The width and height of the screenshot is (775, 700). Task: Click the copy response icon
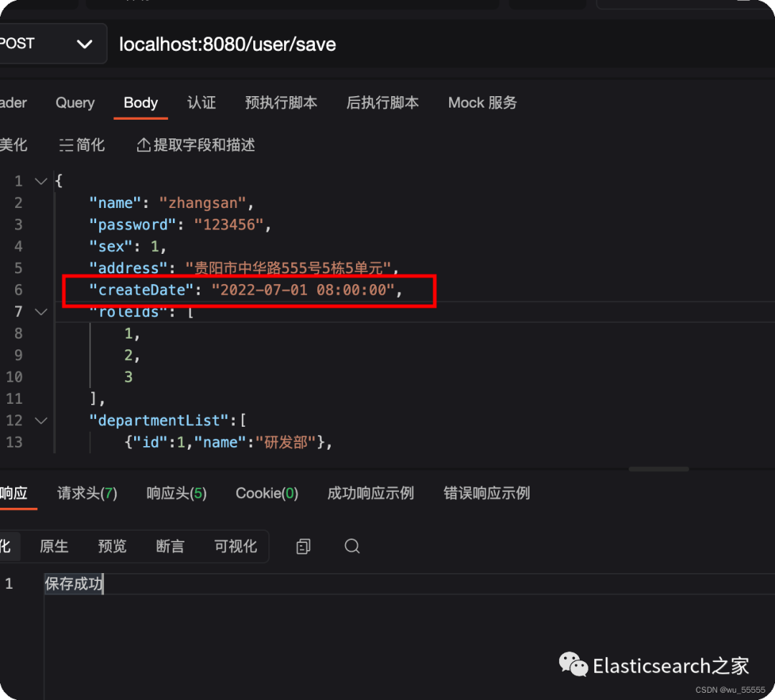pos(302,547)
